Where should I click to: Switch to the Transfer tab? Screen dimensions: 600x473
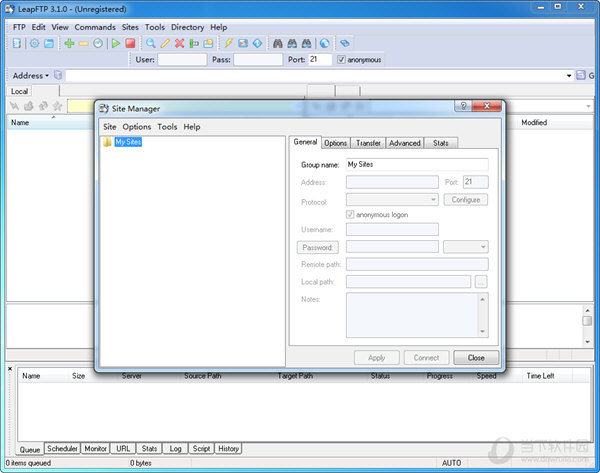coord(368,143)
